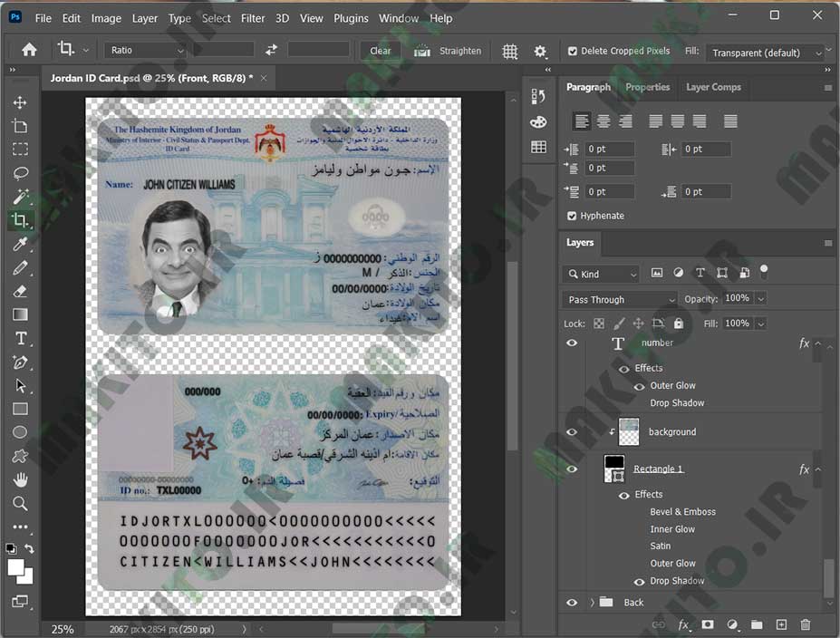840x638 pixels.
Task: Select the Eraser tool
Action: (x=20, y=292)
